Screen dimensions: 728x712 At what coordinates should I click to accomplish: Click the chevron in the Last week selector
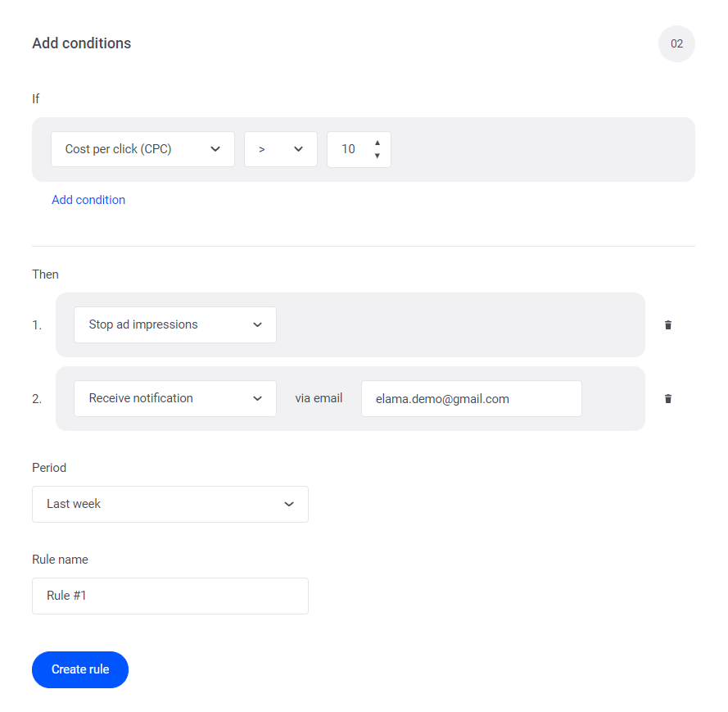point(289,504)
